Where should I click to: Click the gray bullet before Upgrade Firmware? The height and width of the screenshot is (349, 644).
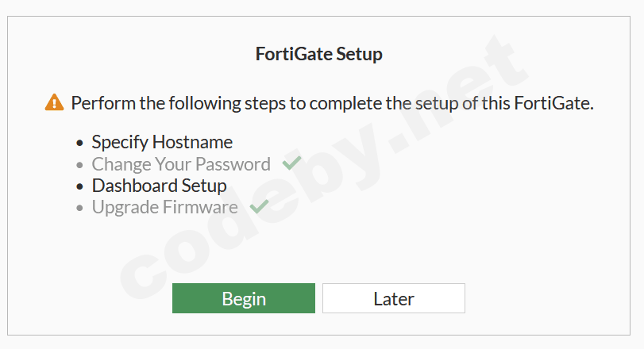[79, 208]
